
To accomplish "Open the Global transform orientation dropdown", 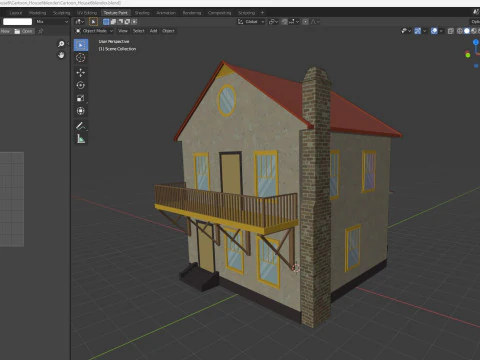I will (x=251, y=22).
